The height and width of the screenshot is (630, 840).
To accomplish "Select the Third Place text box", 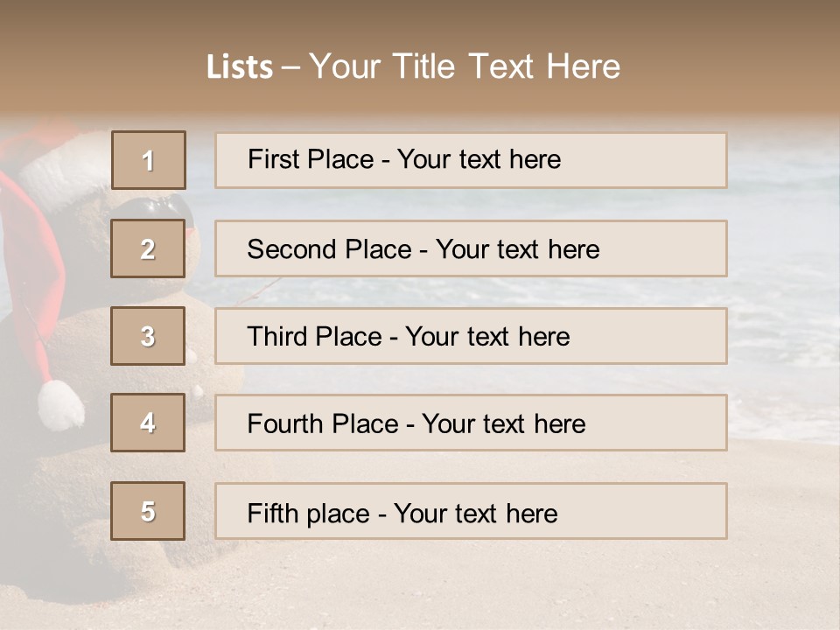I will (471, 336).
